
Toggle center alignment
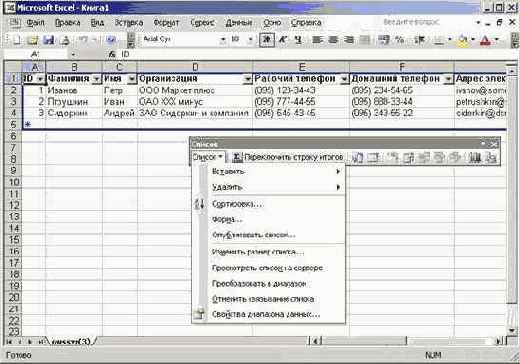point(333,40)
